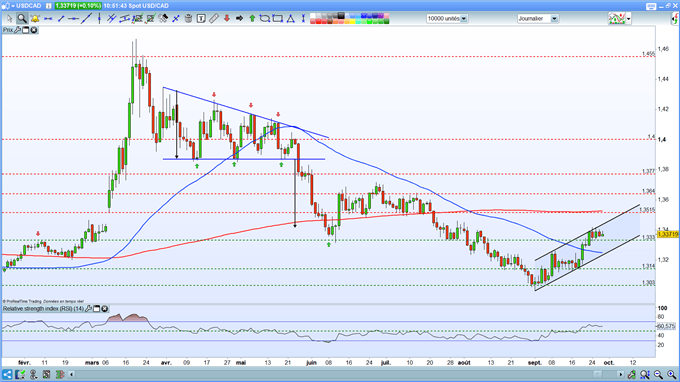This screenshot has width=680, height=382.
Task: Maximize the Prix price panel
Action: pyautogui.click(x=26, y=30)
